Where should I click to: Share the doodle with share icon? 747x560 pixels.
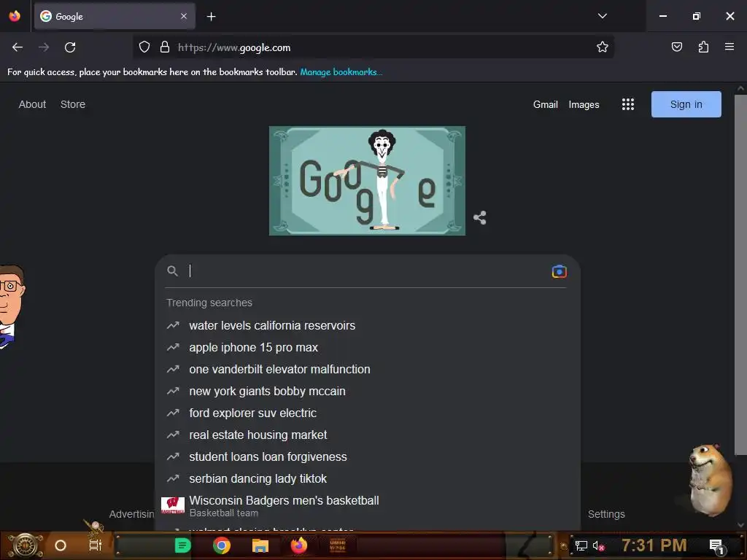[480, 217]
